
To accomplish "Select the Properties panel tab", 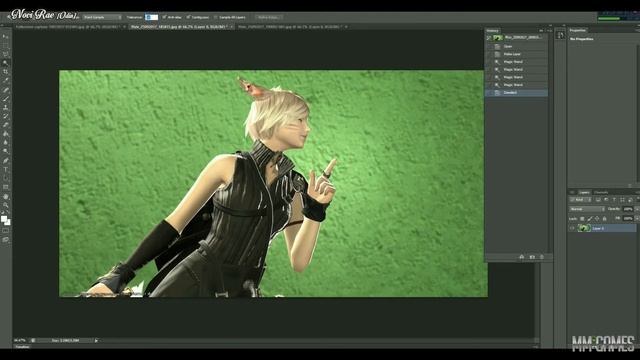I will (x=578, y=30).
